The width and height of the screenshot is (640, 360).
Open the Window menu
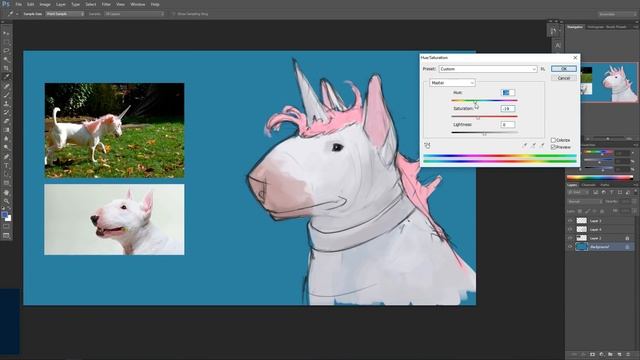[x=138, y=4]
